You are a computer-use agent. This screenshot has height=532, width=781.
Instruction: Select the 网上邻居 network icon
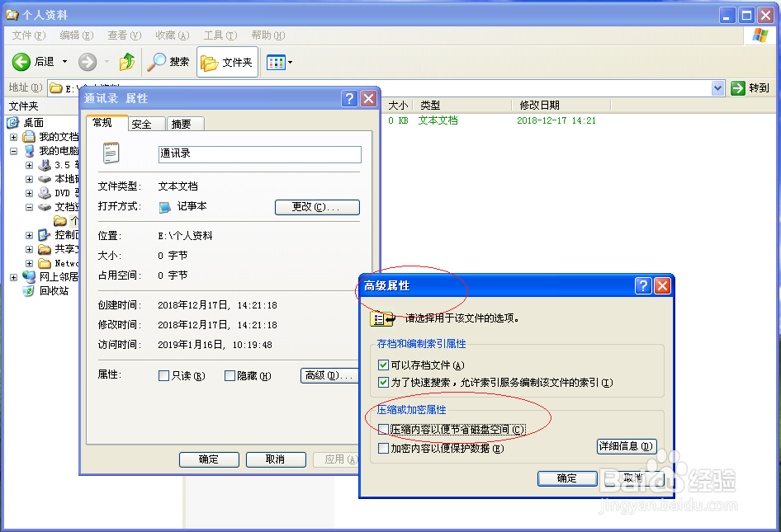click(x=29, y=276)
